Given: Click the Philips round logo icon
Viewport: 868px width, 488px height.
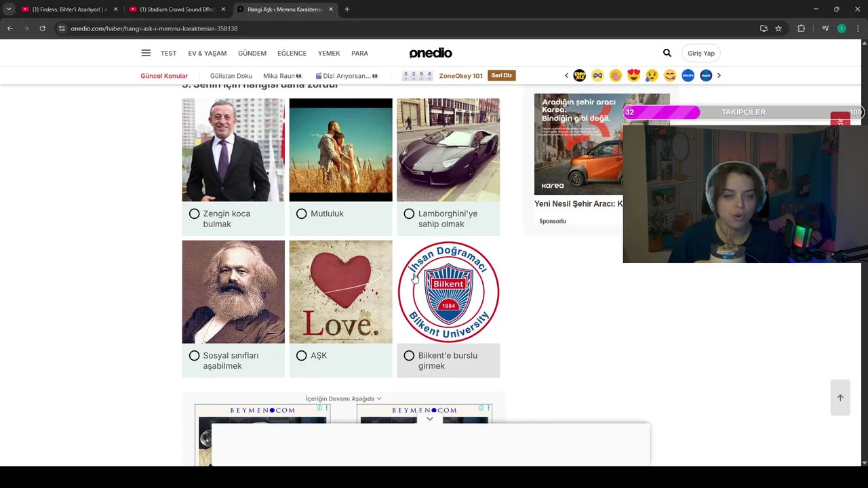Looking at the screenshot, I should [x=688, y=75].
